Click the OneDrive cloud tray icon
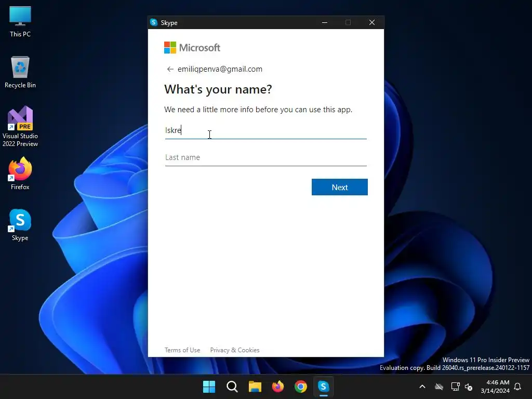Viewport: 532px width, 399px height. 439,387
